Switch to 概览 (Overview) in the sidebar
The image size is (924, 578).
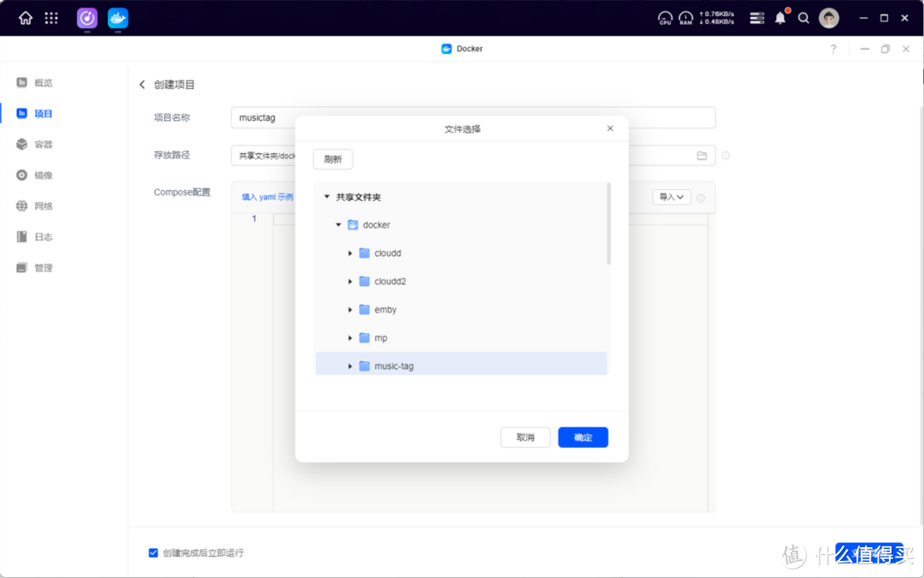point(42,82)
